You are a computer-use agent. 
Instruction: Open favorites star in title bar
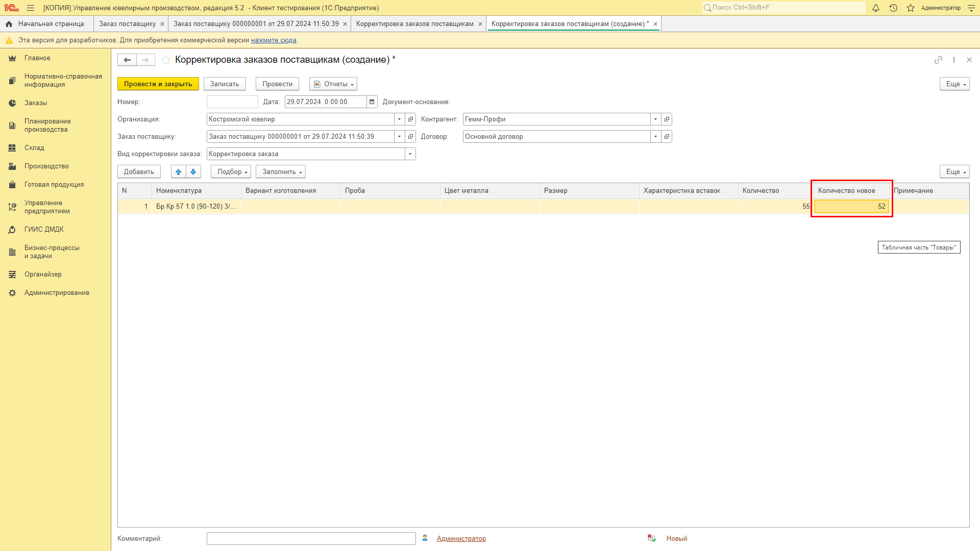pos(911,8)
